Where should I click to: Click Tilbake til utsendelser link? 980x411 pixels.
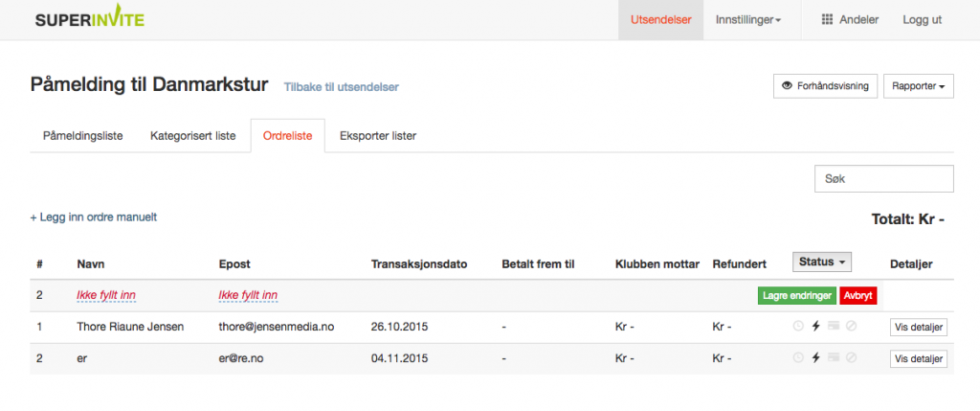pos(342,87)
